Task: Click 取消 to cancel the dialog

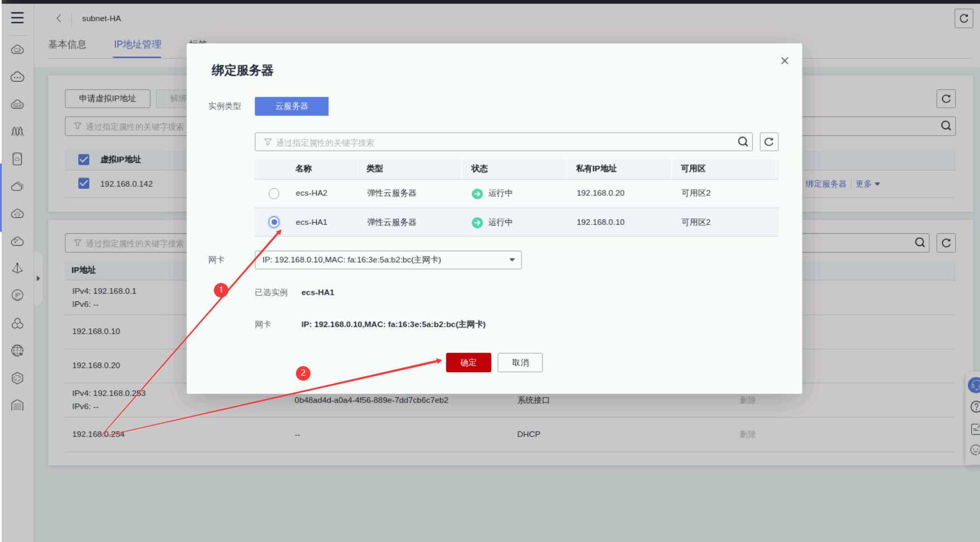Action: pyautogui.click(x=520, y=362)
